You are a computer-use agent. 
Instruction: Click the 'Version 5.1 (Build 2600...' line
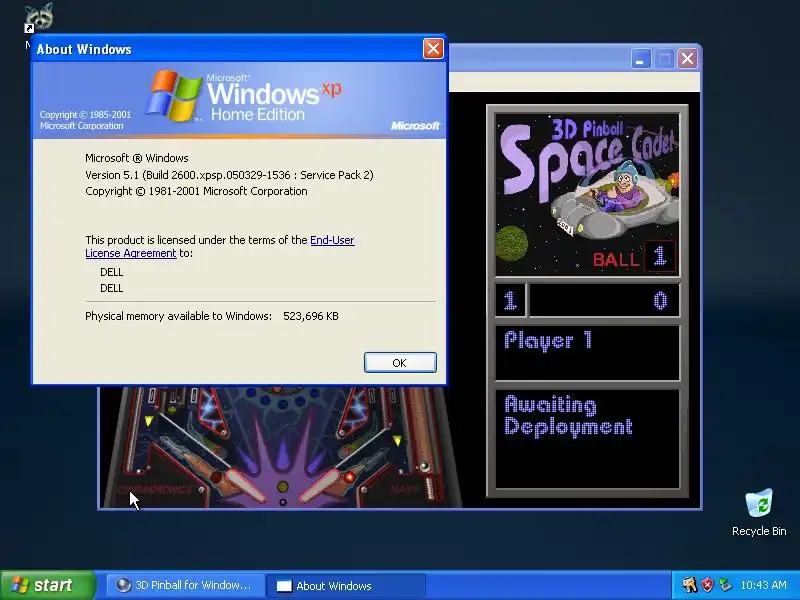(x=229, y=175)
